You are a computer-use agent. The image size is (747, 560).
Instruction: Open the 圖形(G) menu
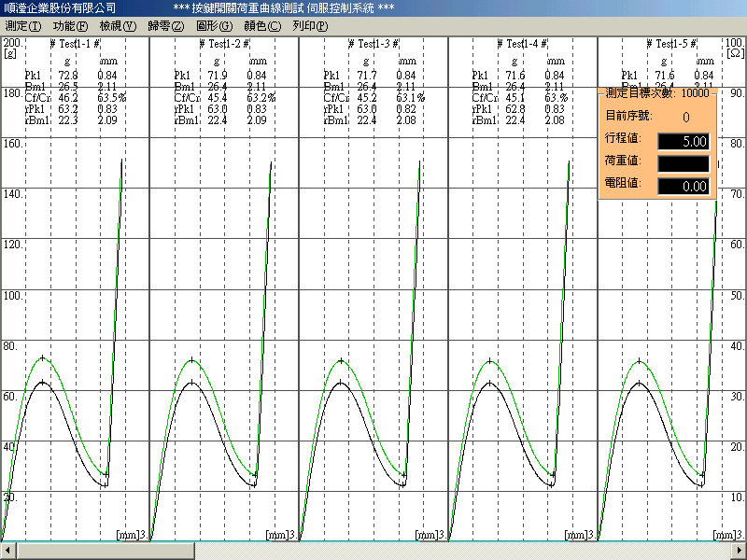[215, 26]
